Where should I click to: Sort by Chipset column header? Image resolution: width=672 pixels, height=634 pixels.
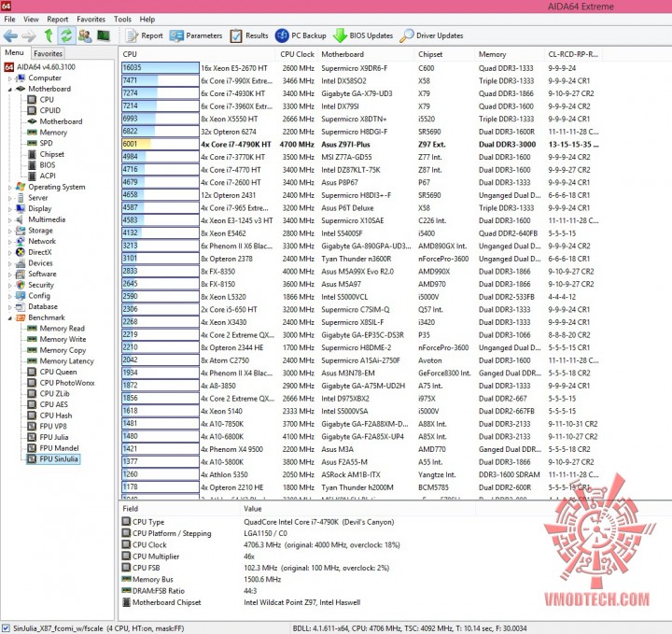pyautogui.click(x=445, y=54)
